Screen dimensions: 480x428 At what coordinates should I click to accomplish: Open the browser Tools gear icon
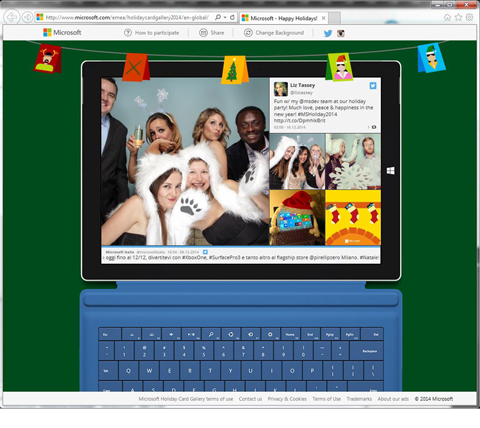click(x=469, y=17)
